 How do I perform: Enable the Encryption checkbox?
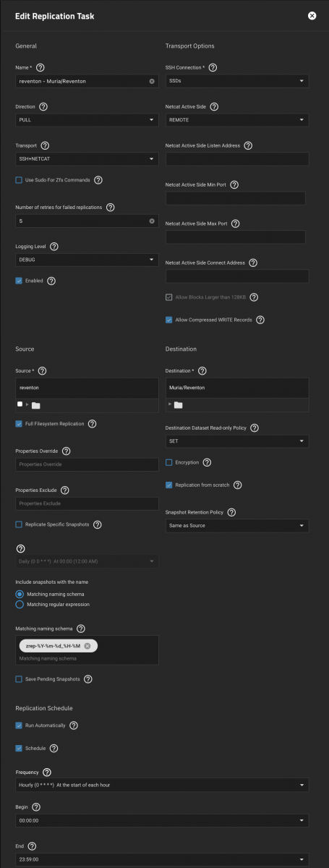pos(169,462)
